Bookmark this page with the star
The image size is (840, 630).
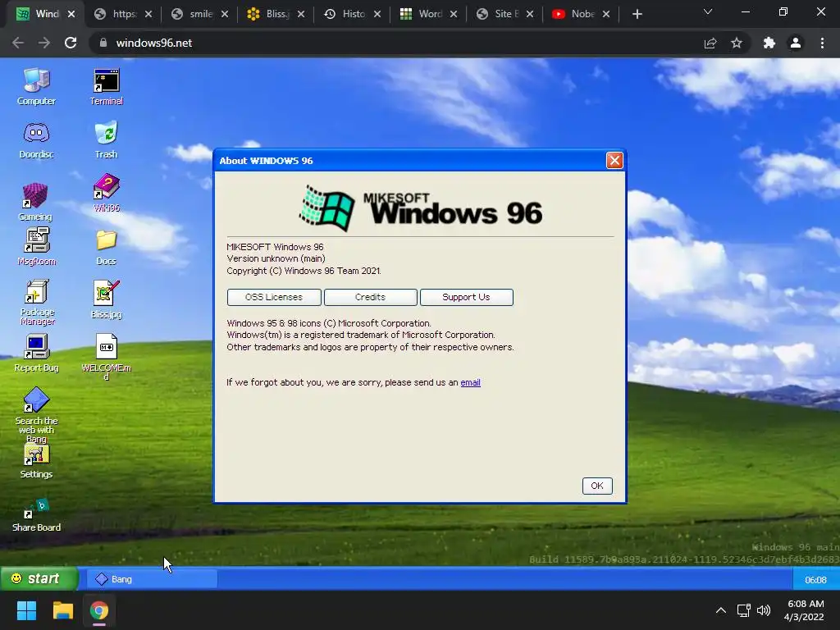tap(737, 43)
